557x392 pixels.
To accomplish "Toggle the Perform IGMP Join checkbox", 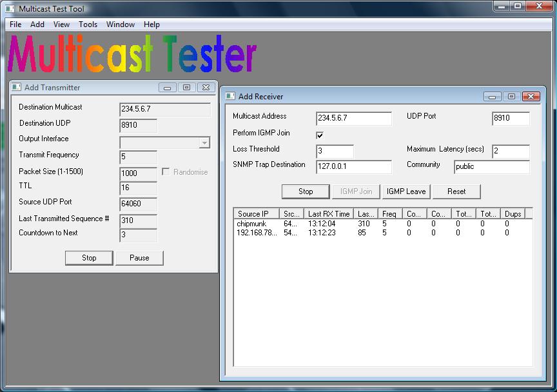I will tap(320, 135).
